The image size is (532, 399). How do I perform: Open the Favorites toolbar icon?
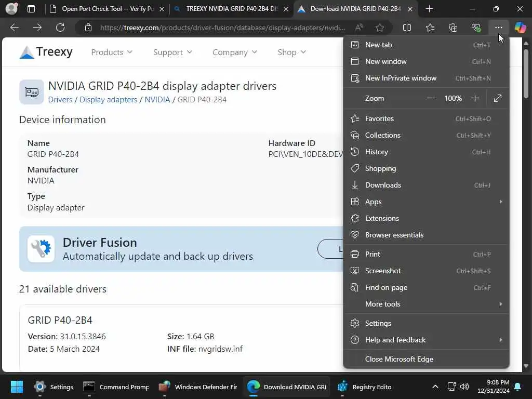[430, 28]
